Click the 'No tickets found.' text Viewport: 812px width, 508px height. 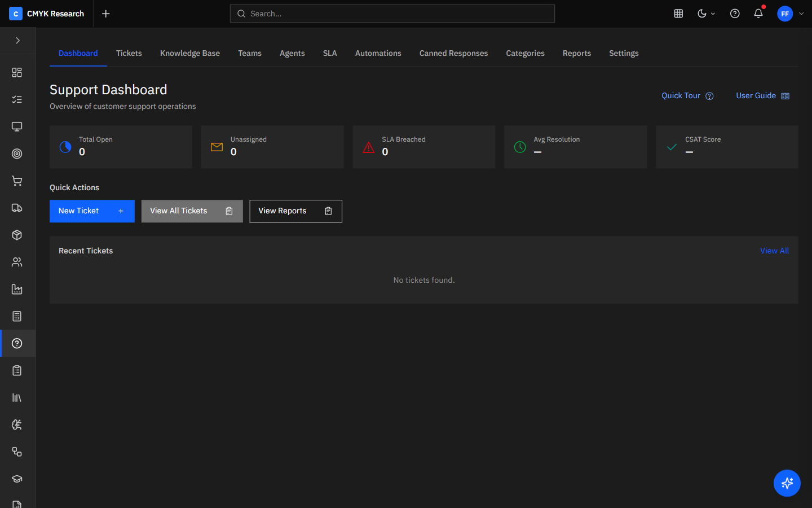pyautogui.click(x=424, y=280)
